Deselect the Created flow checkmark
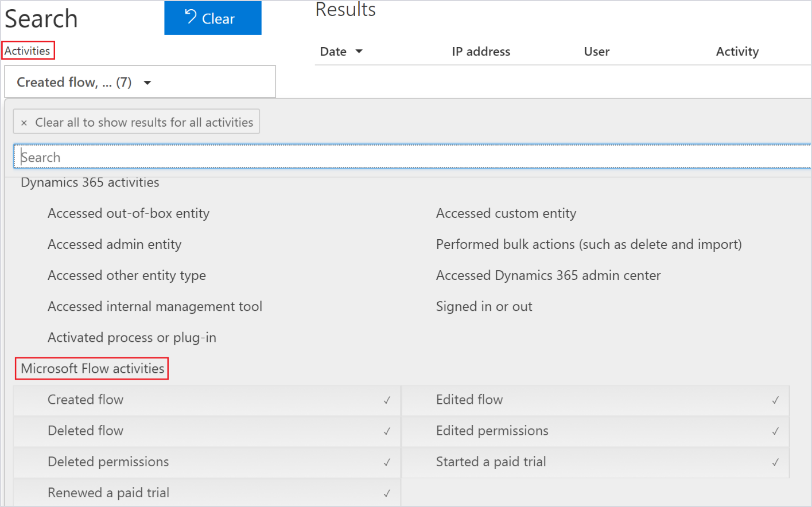The height and width of the screenshot is (507, 812). tap(388, 400)
